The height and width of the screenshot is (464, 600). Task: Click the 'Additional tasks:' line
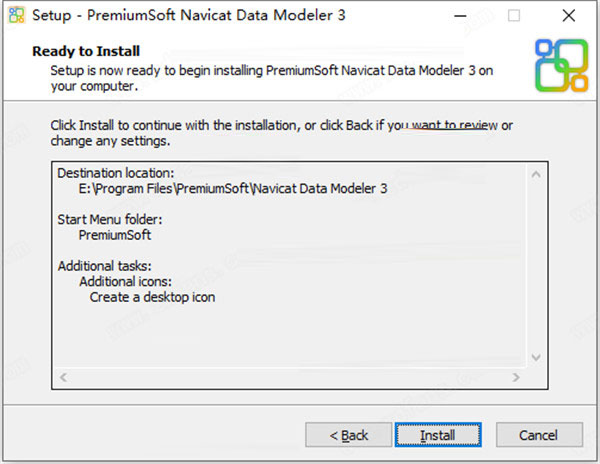104,266
